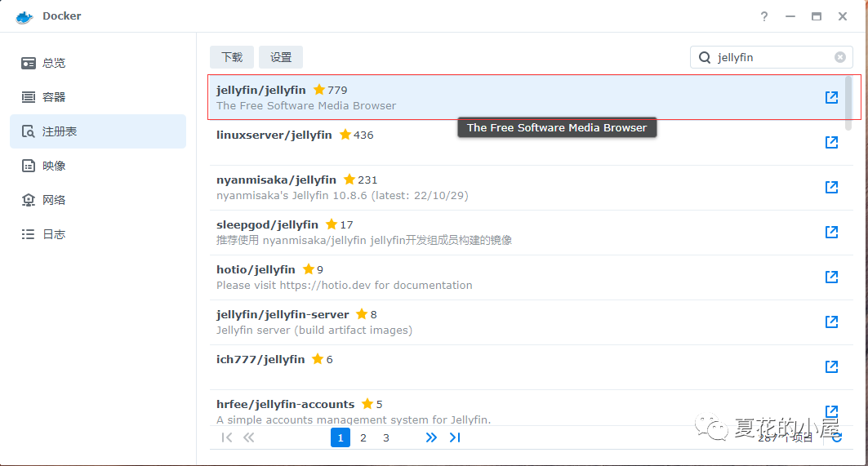Open external link for ich777/jellyfin

831,367
